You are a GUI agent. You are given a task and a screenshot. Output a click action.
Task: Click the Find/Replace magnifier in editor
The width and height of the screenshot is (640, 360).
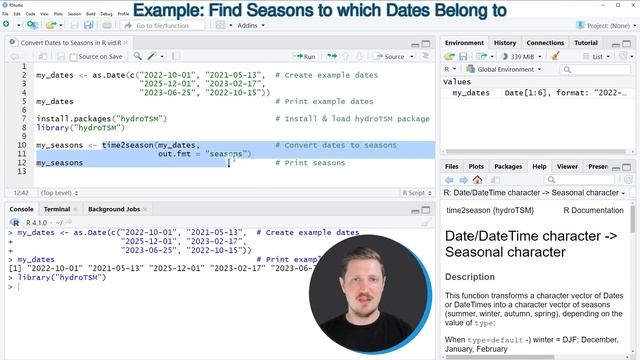click(x=138, y=56)
